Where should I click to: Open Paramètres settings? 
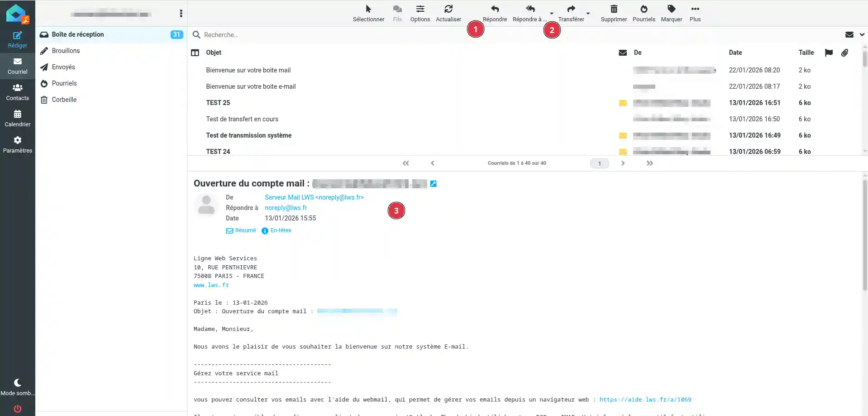click(18, 145)
